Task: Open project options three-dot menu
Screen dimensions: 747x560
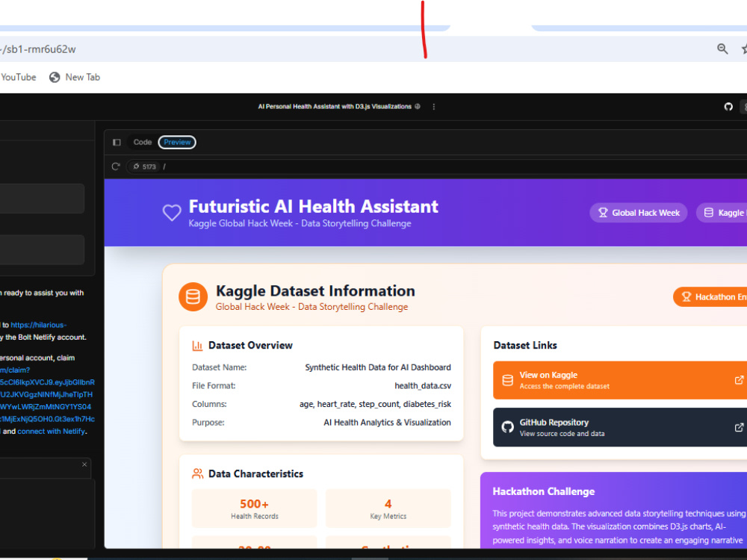Action: pyautogui.click(x=433, y=107)
